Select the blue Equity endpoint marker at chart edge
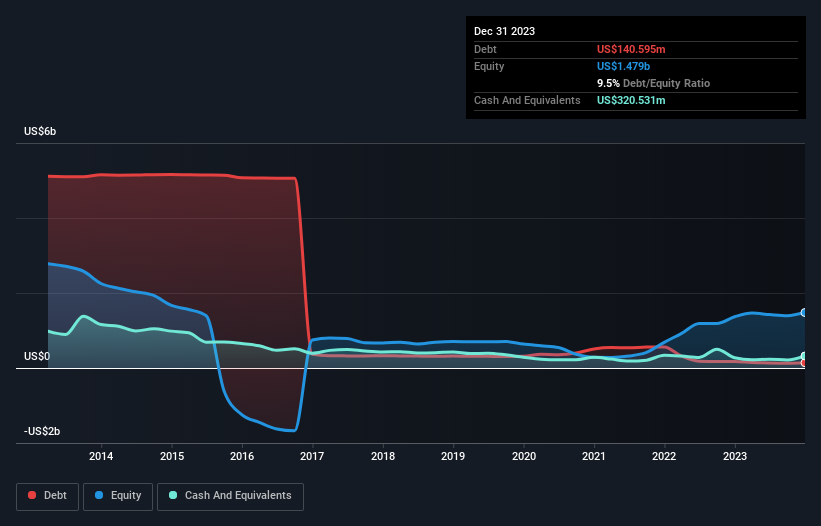 [x=804, y=312]
